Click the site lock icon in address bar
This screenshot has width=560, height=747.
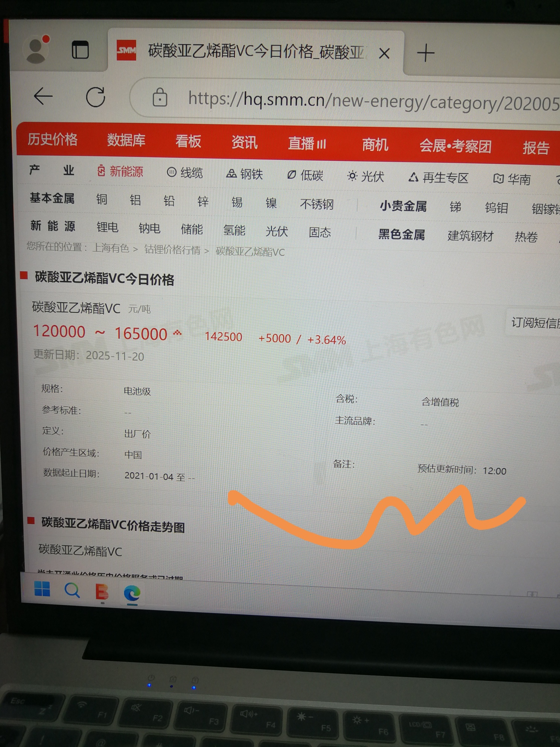160,98
